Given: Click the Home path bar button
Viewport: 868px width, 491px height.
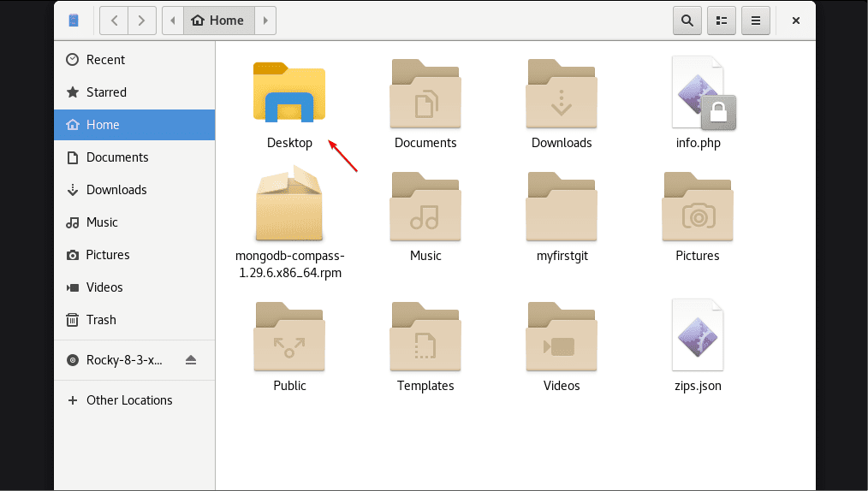Looking at the screenshot, I should pyautogui.click(x=219, y=21).
